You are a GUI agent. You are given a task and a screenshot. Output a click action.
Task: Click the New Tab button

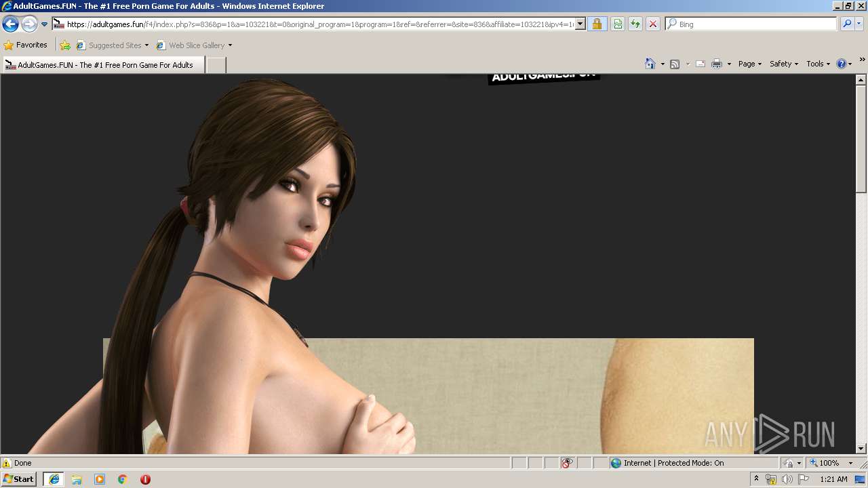(216, 65)
